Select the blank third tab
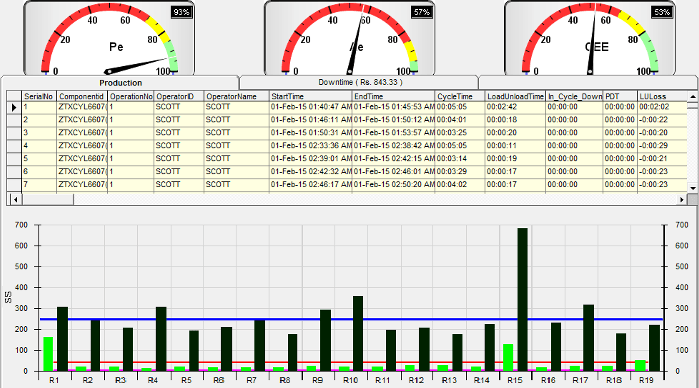This screenshot has height=388, width=699. 588,83
